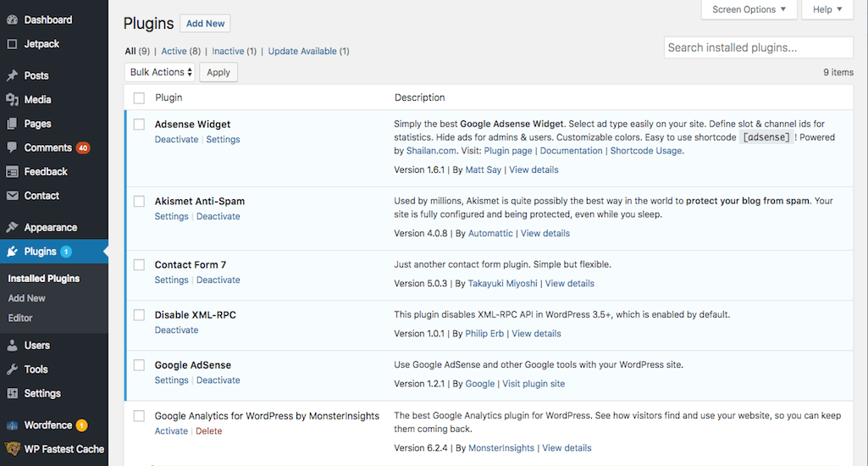
Task: Click the Apply bulk action button
Action: point(218,72)
